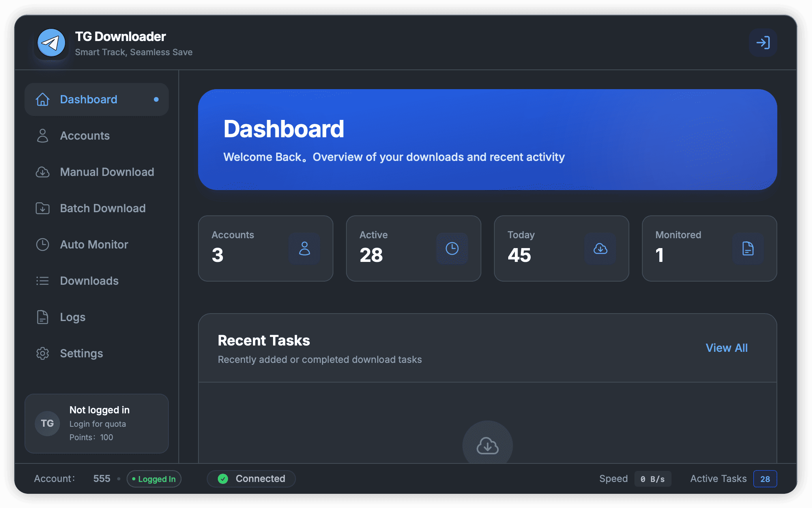Click the Telegram logo icon
The image size is (812, 508).
coord(51,43)
